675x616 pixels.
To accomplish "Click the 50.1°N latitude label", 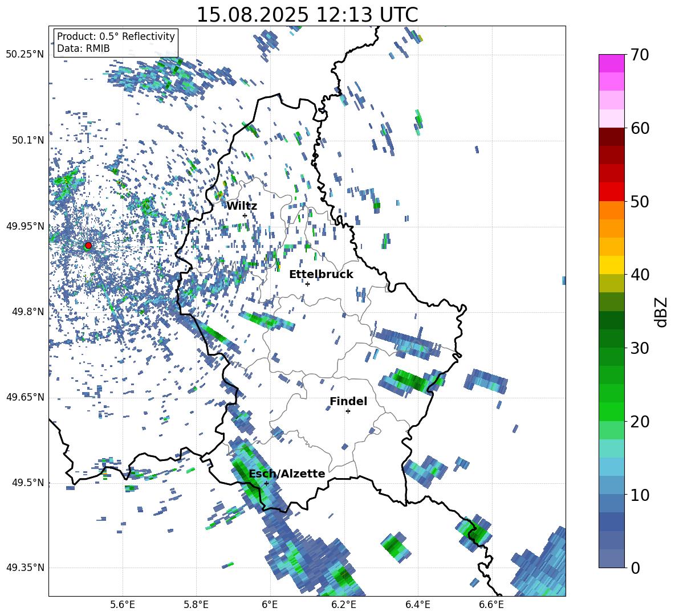I will click(27, 140).
